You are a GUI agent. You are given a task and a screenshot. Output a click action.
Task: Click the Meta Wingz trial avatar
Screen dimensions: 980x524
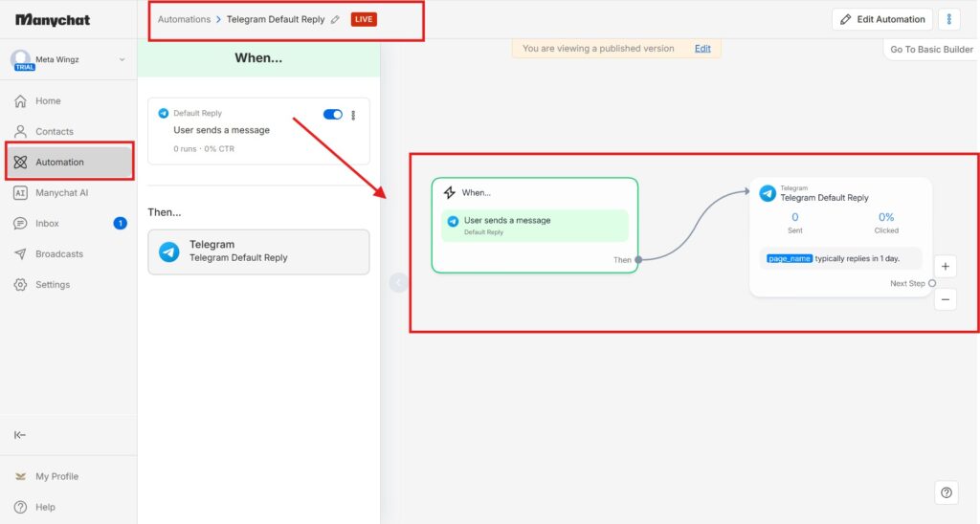(x=21, y=60)
